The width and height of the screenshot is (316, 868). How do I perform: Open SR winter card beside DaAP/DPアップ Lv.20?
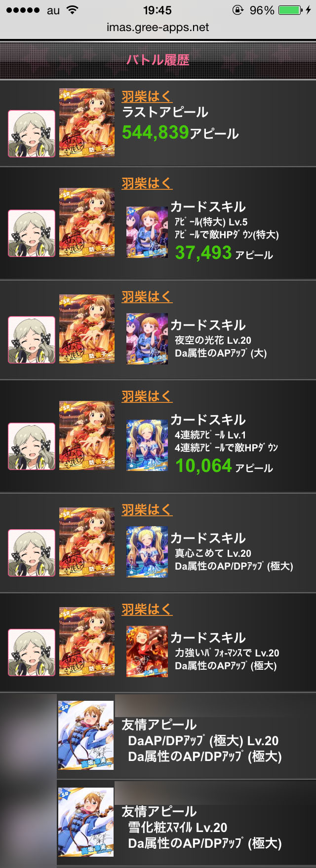point(86,735)
